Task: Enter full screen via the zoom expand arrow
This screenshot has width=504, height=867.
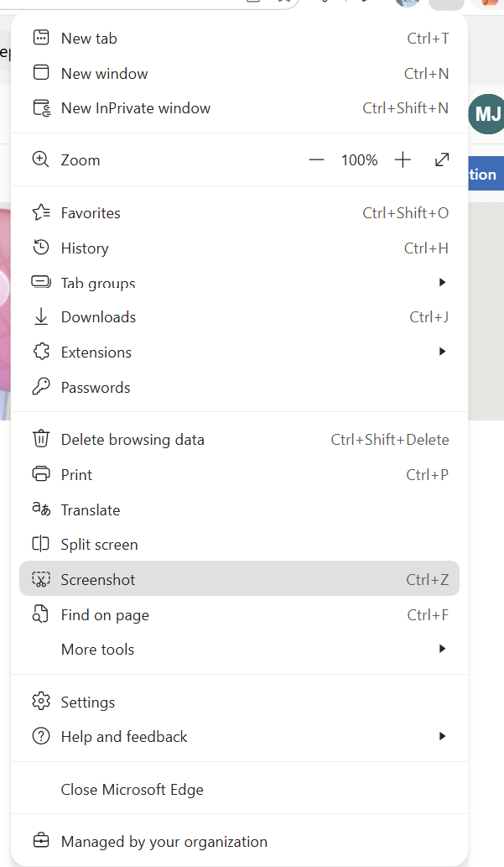Action: 442,159
